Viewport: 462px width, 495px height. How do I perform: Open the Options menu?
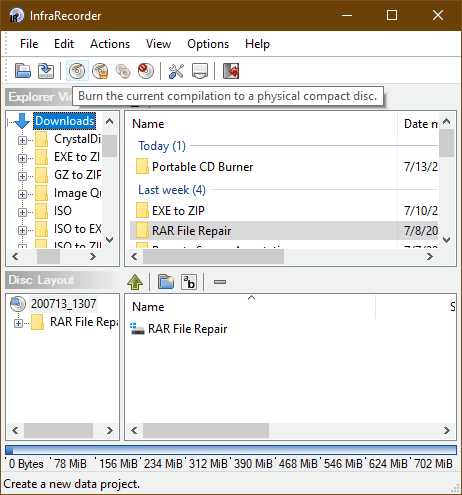[x=208, y=44]
